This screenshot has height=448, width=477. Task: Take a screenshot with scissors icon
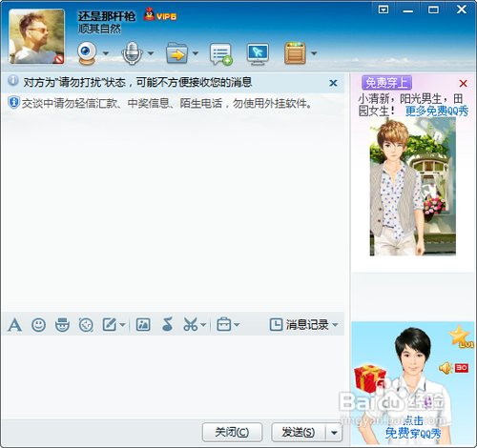pos(191,325)
